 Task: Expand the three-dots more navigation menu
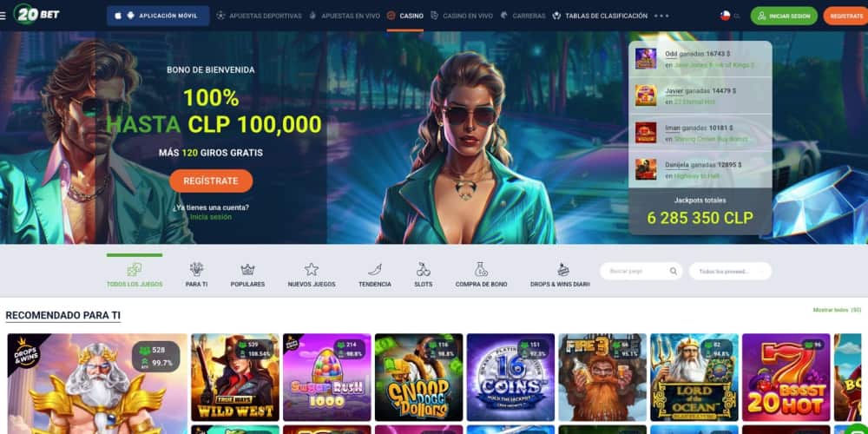click(x=661, y=16)
